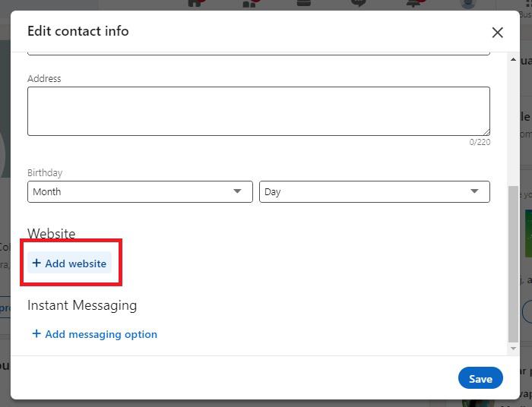Image resolution: width=532 pixels, height=407 pixels.
Task: Open the Jobs briefcase icon
Action: coord(304,3)
